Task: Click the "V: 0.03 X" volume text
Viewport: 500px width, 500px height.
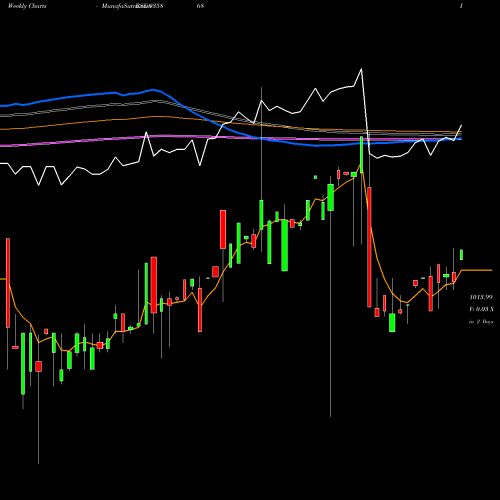Action: (481, 309)
